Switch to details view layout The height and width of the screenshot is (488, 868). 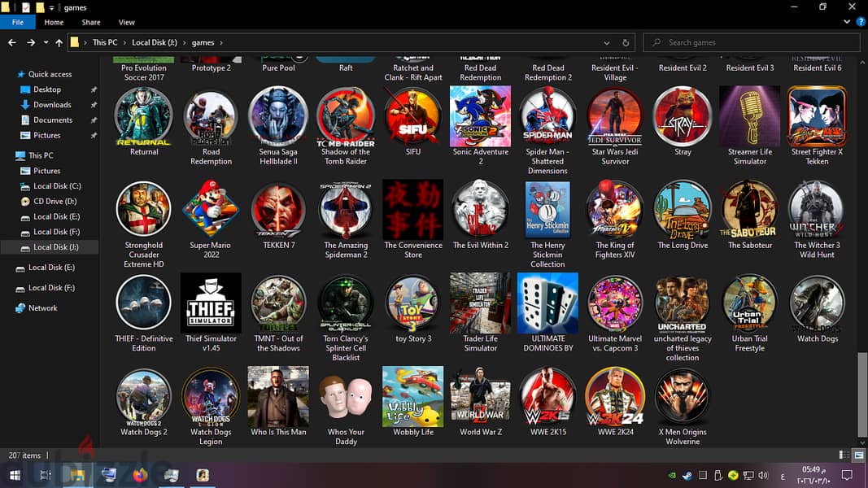tap(844, 455)
